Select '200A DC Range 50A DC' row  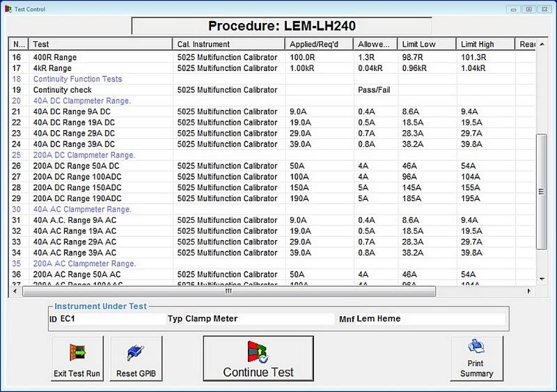pos(272,166)
